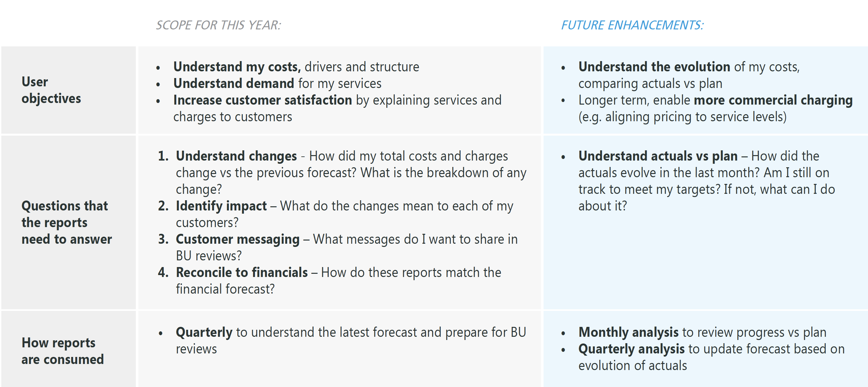
Task: Click the 'Quarterly analysis' bullet text
Action: pos(631,349)
